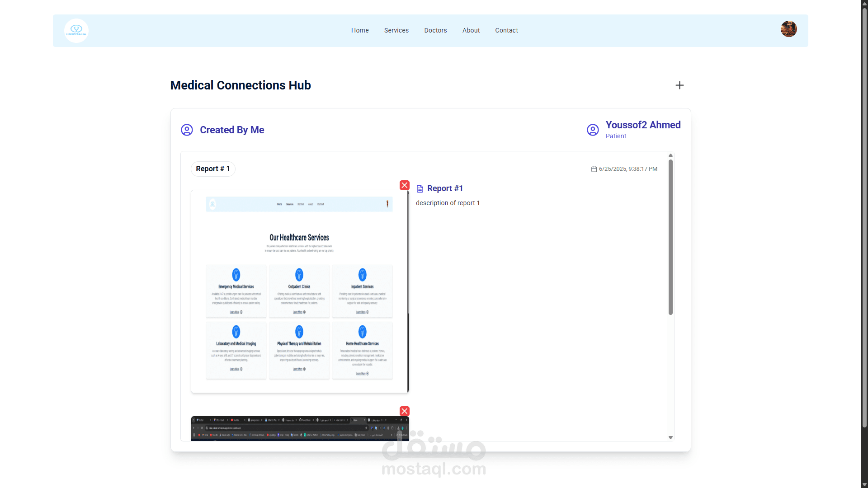This screenshot has width=868, height=488.
Task: Click the report panel scrollbar up arrow
Action: (x=670, y=155)
